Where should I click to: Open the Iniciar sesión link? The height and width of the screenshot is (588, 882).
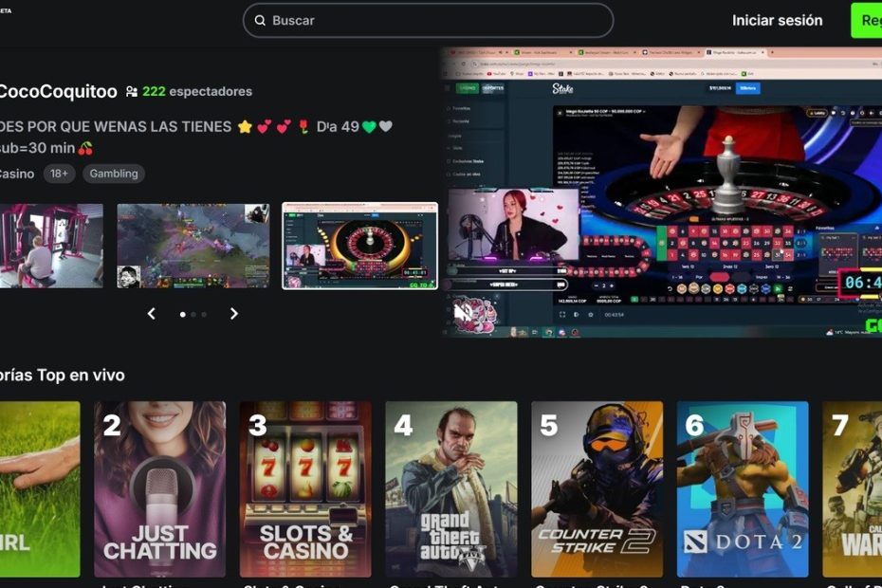coord(777,20)
